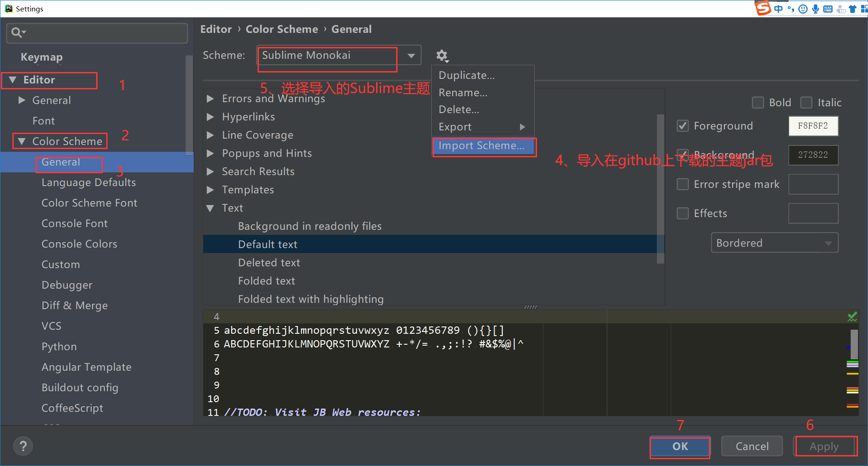Open the Scheme dropdown arrow
The image size is (868, 466).
pos(411,55)
